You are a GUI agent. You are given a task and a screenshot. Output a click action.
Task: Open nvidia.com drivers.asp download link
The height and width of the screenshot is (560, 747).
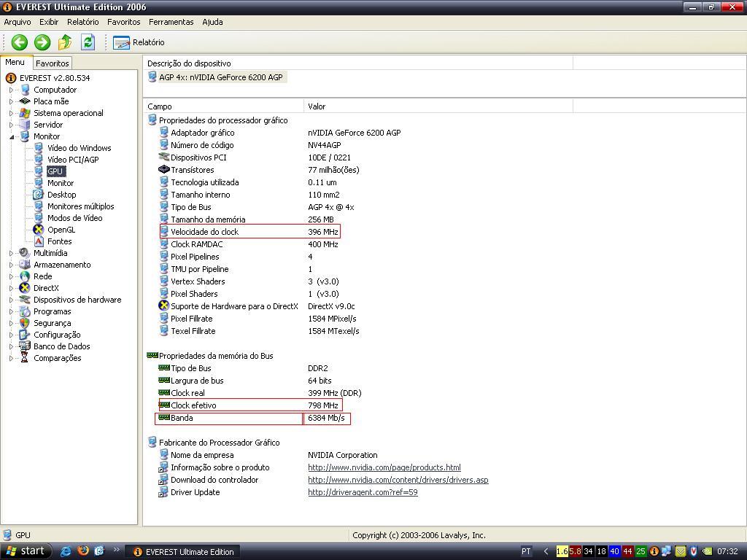[x=398, y=480]
